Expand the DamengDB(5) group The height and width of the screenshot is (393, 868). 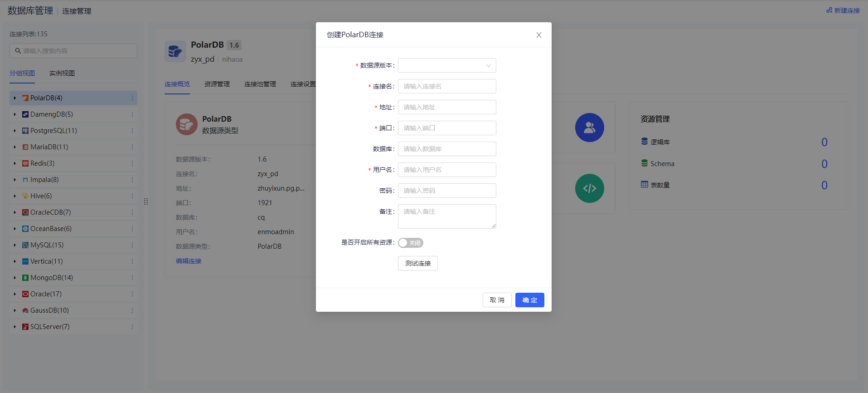click(15, 114)
